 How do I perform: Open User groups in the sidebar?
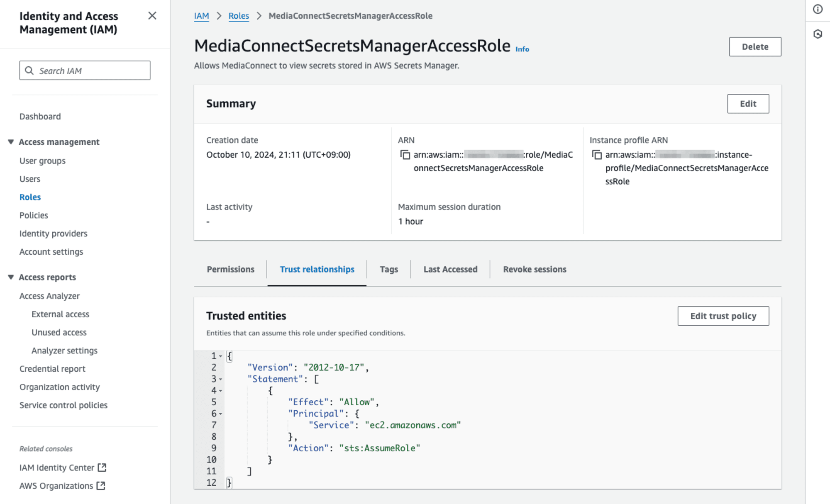pos(42,161)
